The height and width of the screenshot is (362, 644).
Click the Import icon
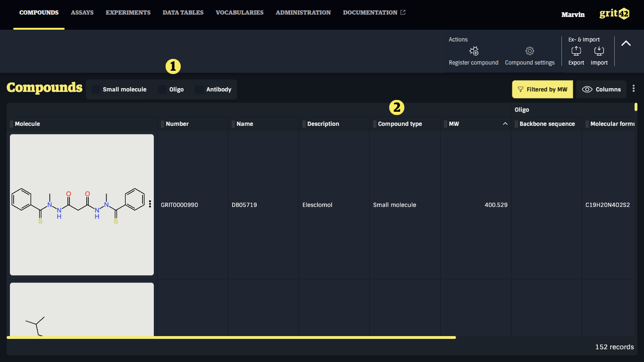point(599,51)
